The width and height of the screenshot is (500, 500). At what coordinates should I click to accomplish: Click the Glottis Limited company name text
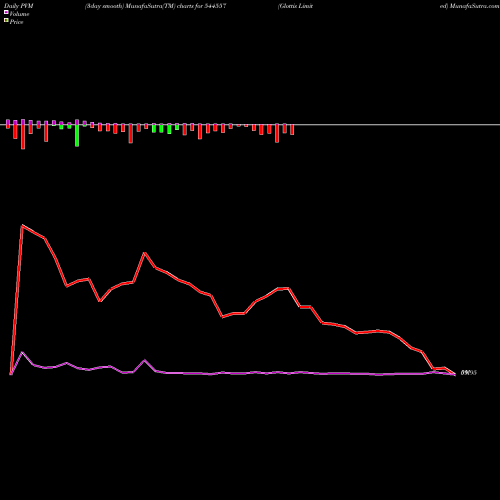click(x=295, y=6)
